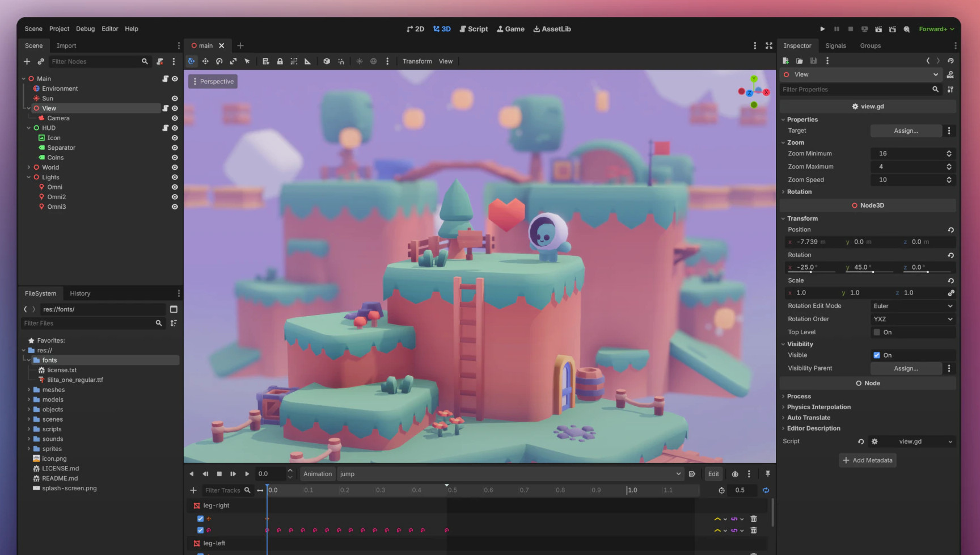The image size is (980, 555).
Task: Hide the Sun node with eye icon
Action: coord(175,98)
